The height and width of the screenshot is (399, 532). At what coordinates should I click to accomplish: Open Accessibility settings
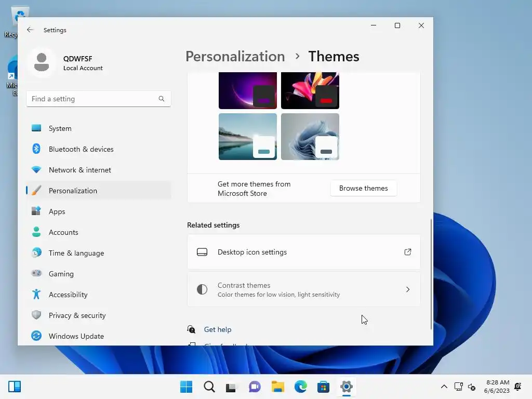click(x=99, y=294)
